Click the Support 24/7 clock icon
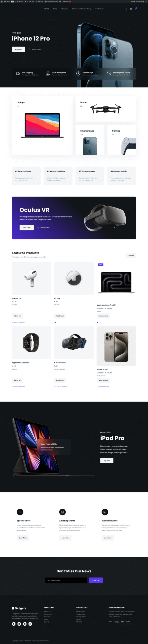Image resolution: width=148 pixels, height=644 pixels. tap(78, 73)
